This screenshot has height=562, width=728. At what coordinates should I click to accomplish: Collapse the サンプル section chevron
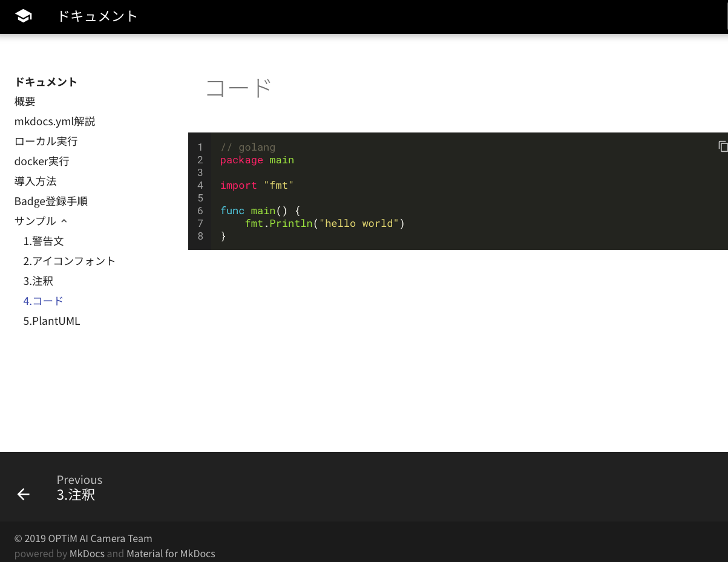[x=64, y=221]
